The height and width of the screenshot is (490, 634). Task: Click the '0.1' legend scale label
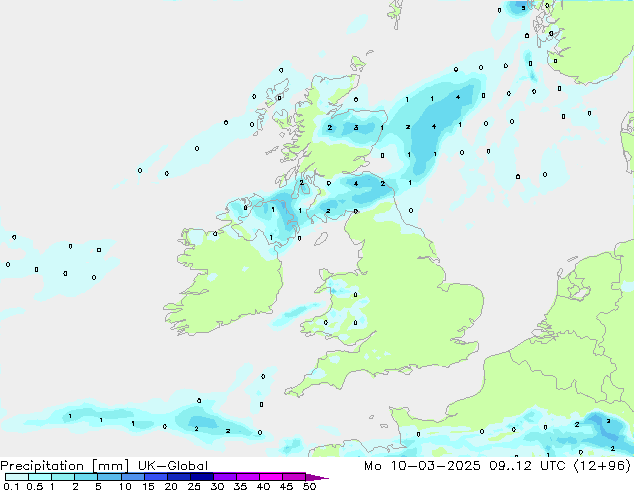[11, 486]
